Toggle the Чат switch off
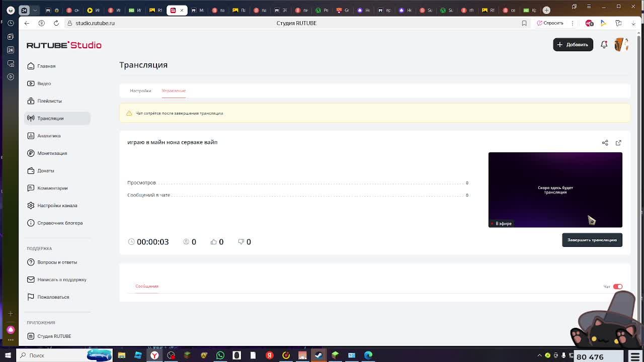 tap(618, 287)
